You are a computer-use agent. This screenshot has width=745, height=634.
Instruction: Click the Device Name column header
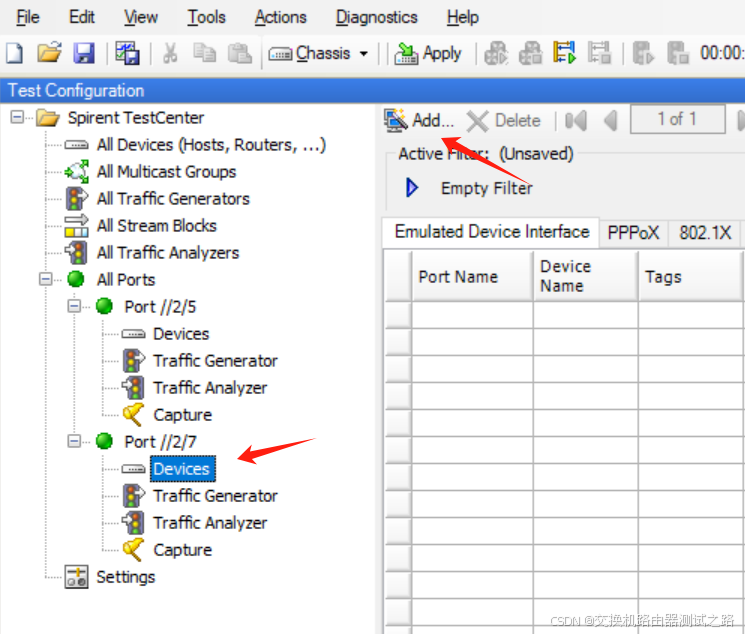tap(585, 276)
